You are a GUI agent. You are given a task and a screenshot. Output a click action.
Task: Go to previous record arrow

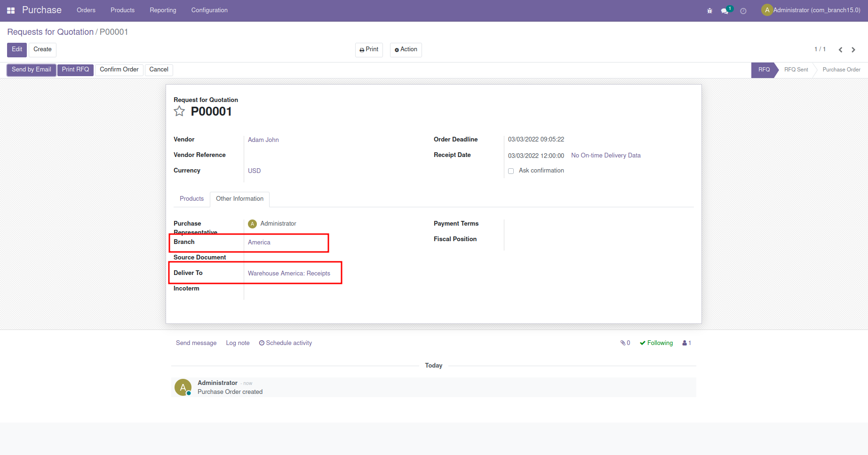pyautogui.click(x=840, y=50)
